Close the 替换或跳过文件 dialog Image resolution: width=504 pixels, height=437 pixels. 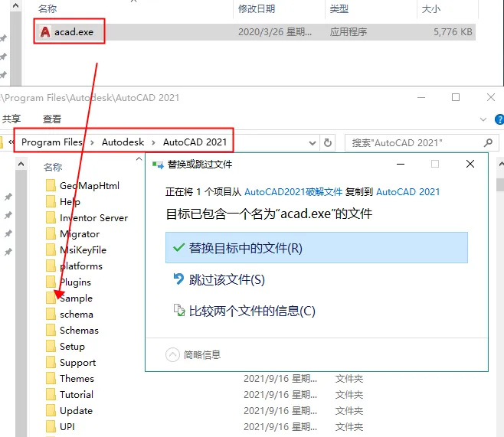tap(470, 164)
